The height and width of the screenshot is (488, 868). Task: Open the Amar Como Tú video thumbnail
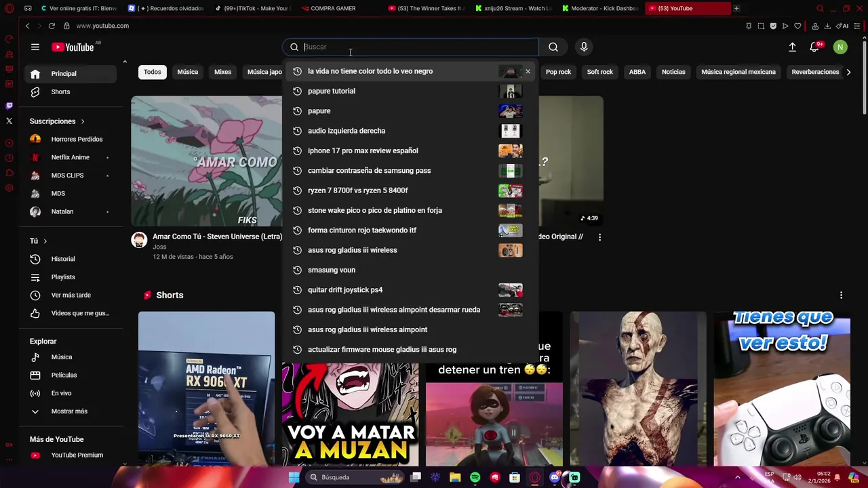(206, 161)
